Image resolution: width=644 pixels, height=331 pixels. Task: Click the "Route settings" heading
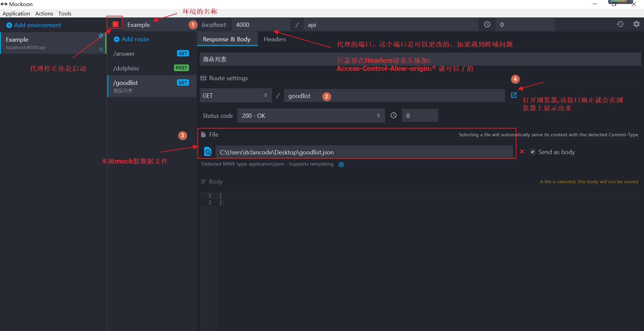pos(228,78)
